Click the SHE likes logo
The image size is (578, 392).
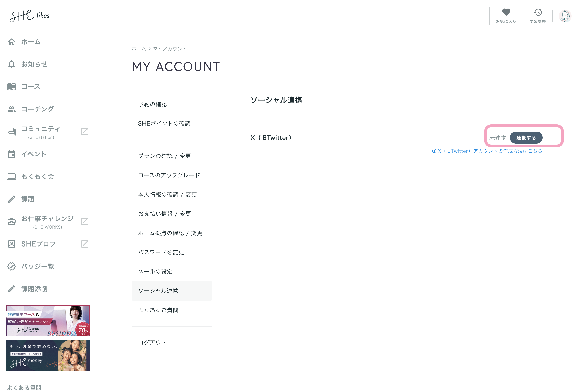point(29,16)
